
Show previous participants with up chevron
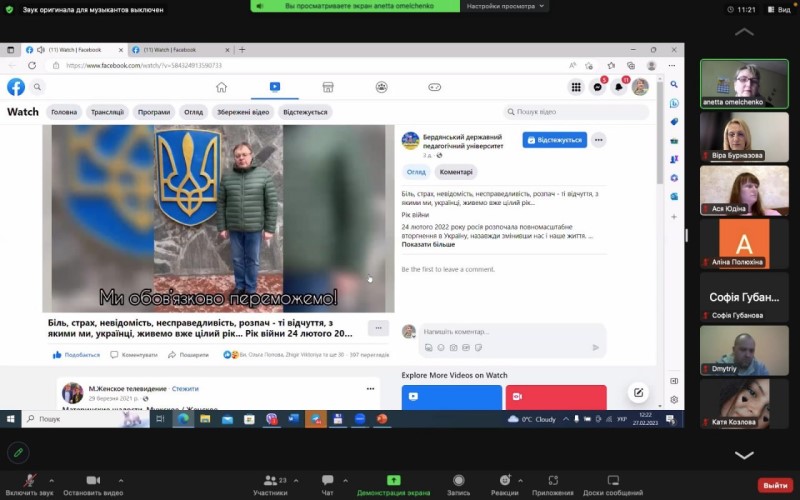point(744,32)
